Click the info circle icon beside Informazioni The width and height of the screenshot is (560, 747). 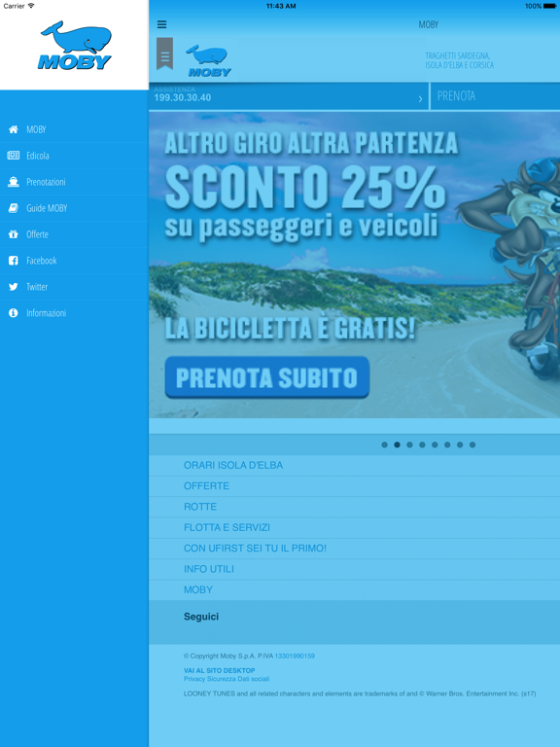(14, 312)
